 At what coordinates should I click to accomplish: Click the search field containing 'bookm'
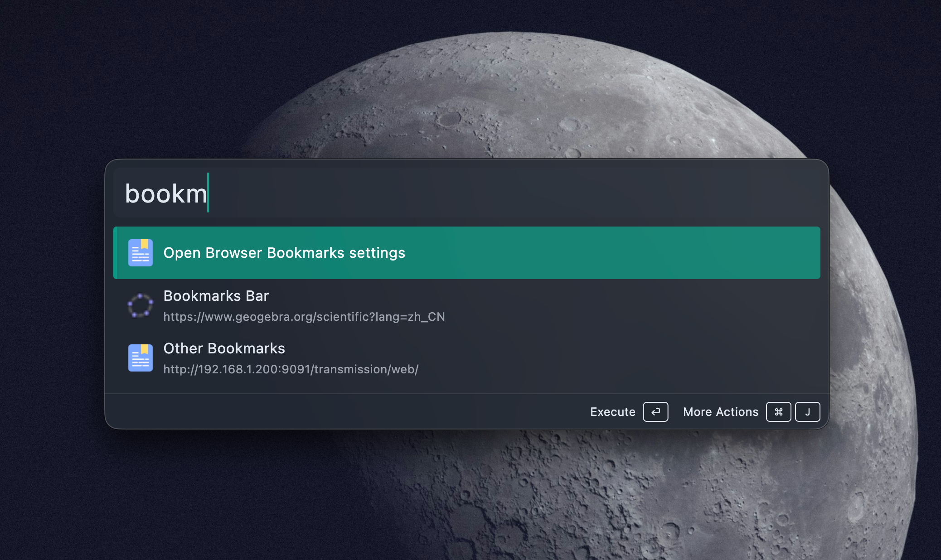click(x=466, y=193)
